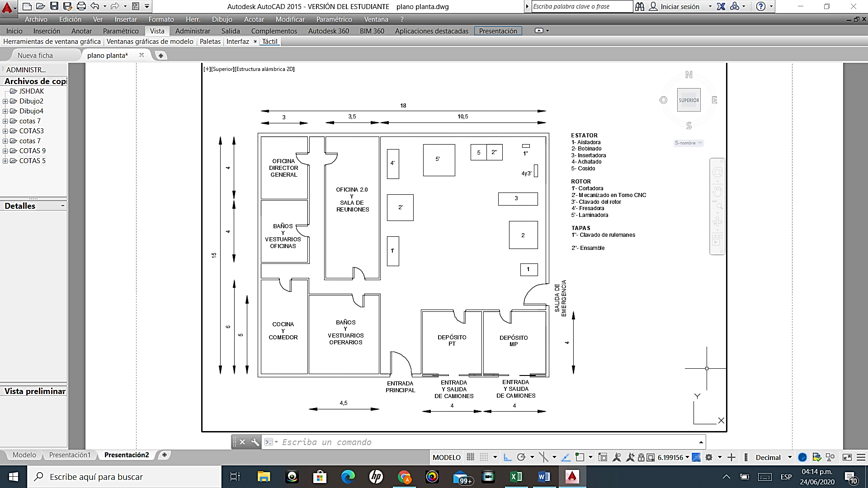Viewport: 868px width, 488px height.
Task: Open the S-nombre UCS dropdown below ViewCube
Action: pyautogui.click(x=689, y=143)
